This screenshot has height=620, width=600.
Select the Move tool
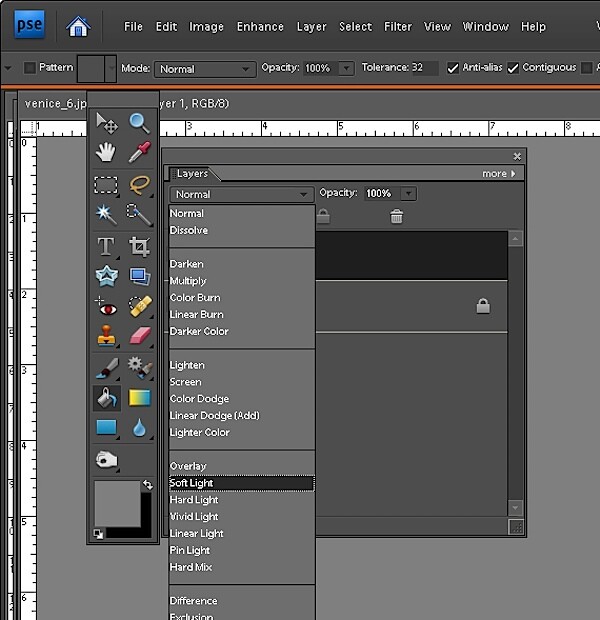coord(106,123)
